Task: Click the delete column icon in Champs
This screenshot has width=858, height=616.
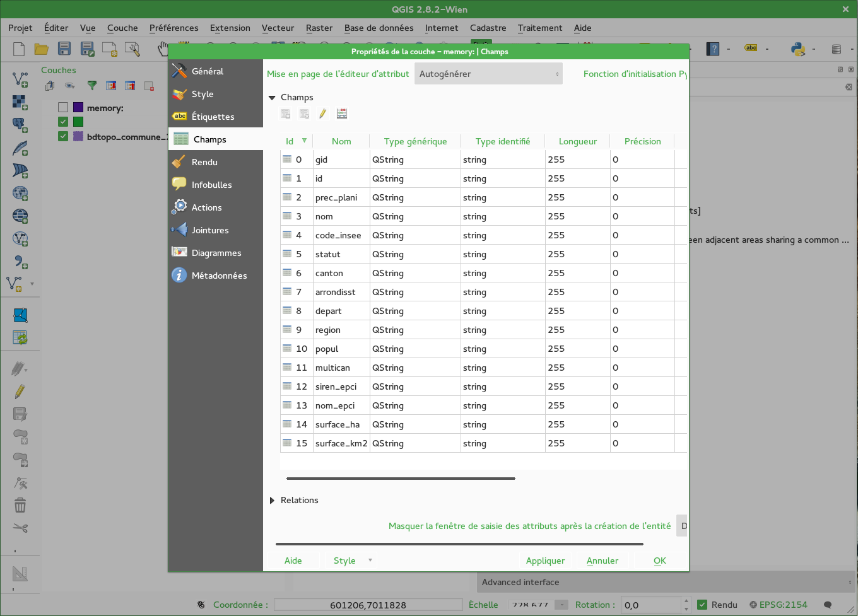Action: 305,114
